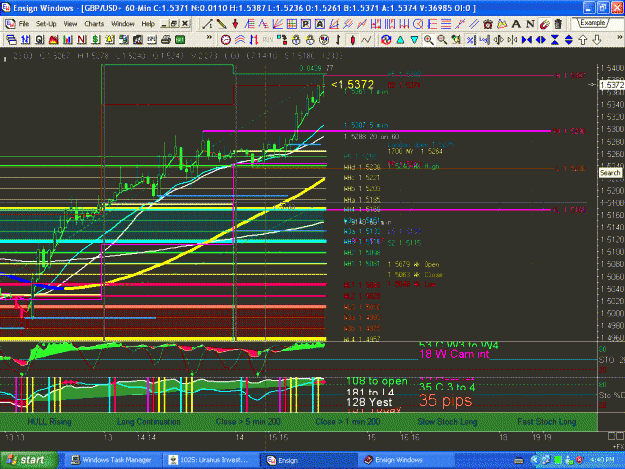Select the boxed A text label tool
Viewport: 625px width, 469px height.
coord(320,24)
